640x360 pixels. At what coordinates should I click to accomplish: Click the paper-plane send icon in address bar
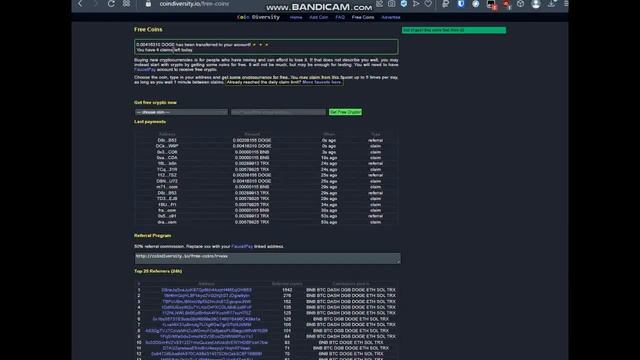point(416,4)
